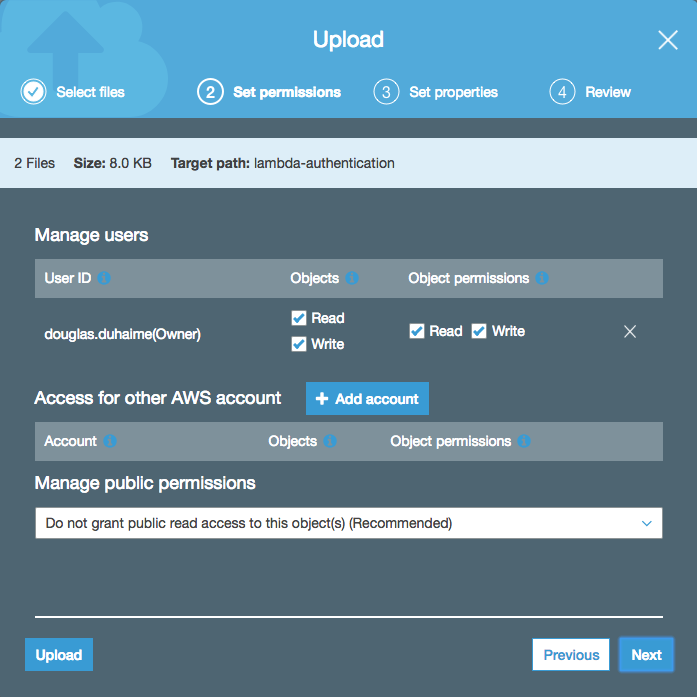Click Objects info icon in the Account table
Image resolution: width=697 pixels, height=697 pixels.
click(329, 441)
